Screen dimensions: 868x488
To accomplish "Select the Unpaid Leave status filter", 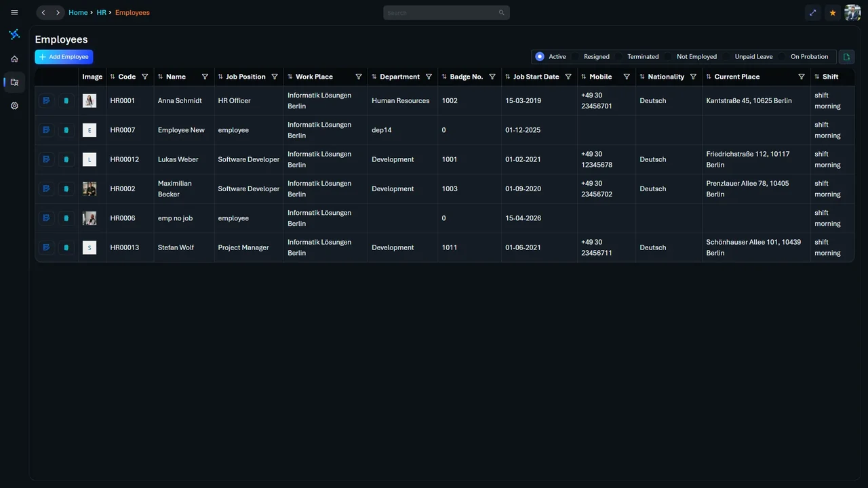I will click(726, 57).
